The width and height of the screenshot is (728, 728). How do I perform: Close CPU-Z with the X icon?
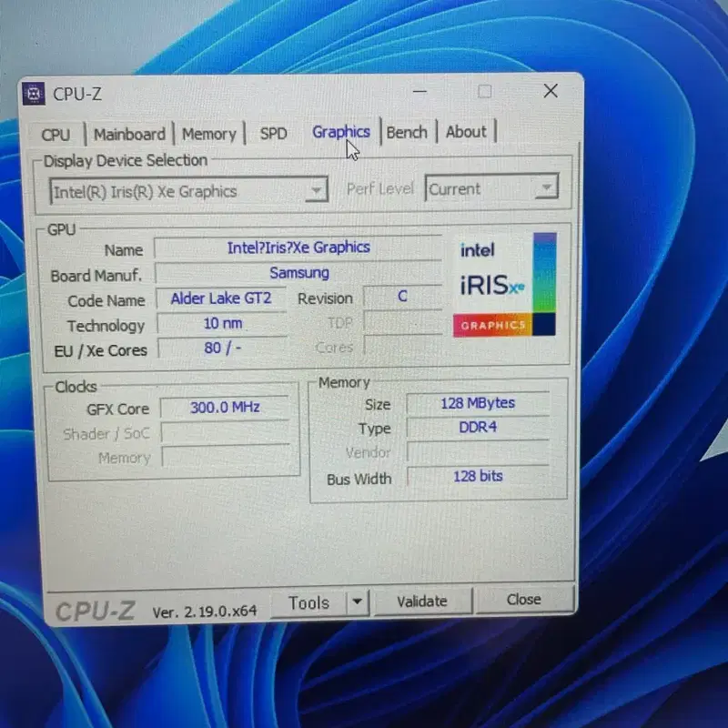point(551,90)
